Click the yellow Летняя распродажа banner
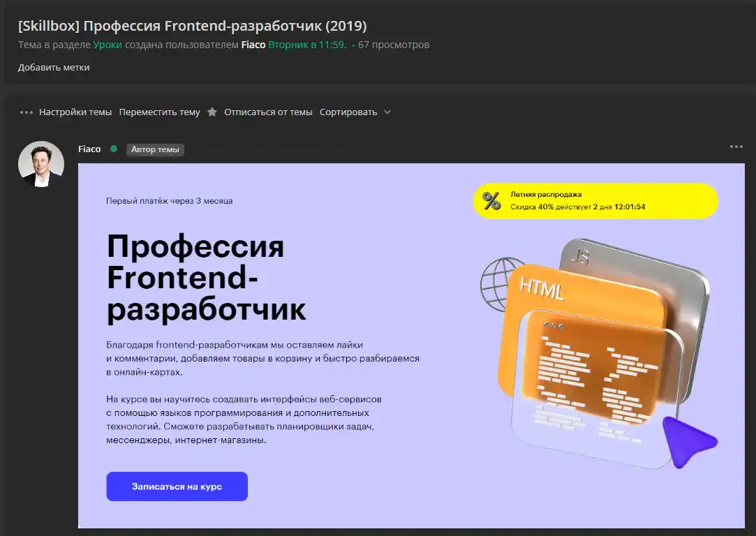756x536 pixels. point(595,200)
